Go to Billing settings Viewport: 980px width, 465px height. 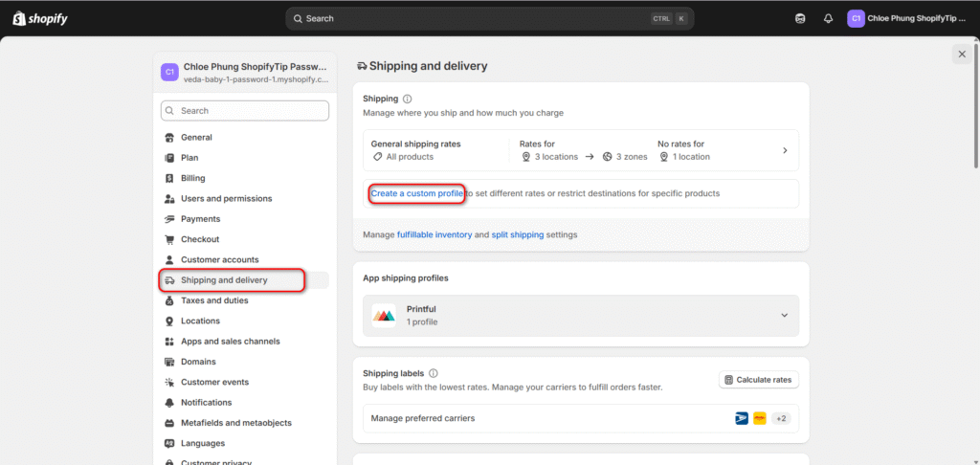(245, 178)
